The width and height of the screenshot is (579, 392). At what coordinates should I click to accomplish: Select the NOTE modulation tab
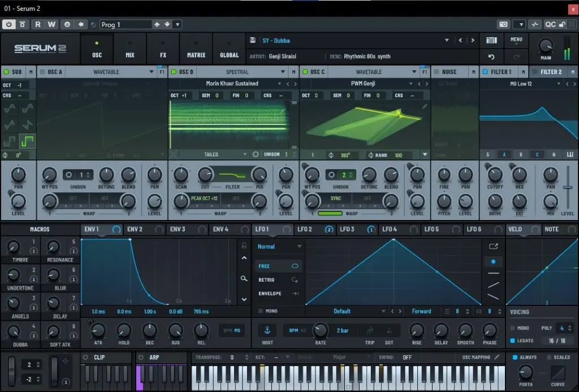pos(559,230)
